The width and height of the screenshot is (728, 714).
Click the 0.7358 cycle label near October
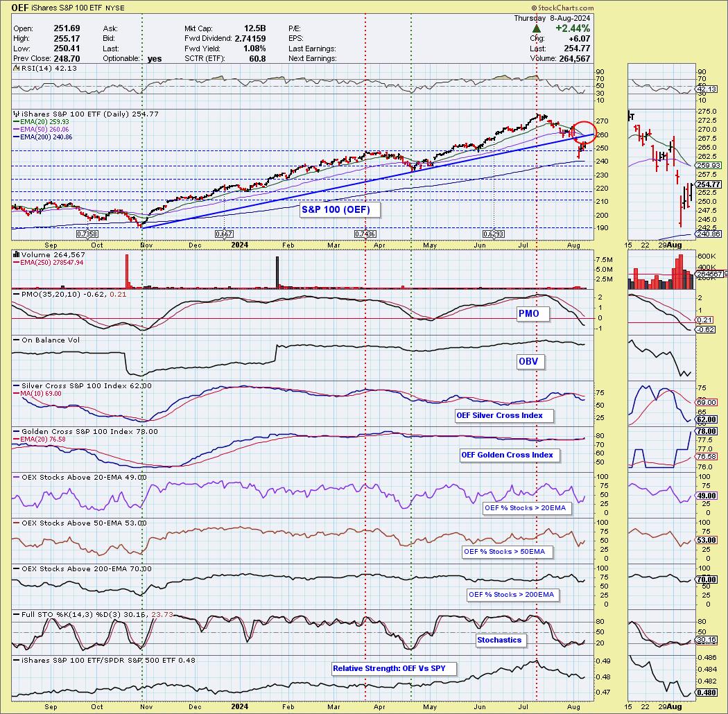point(87,234)
